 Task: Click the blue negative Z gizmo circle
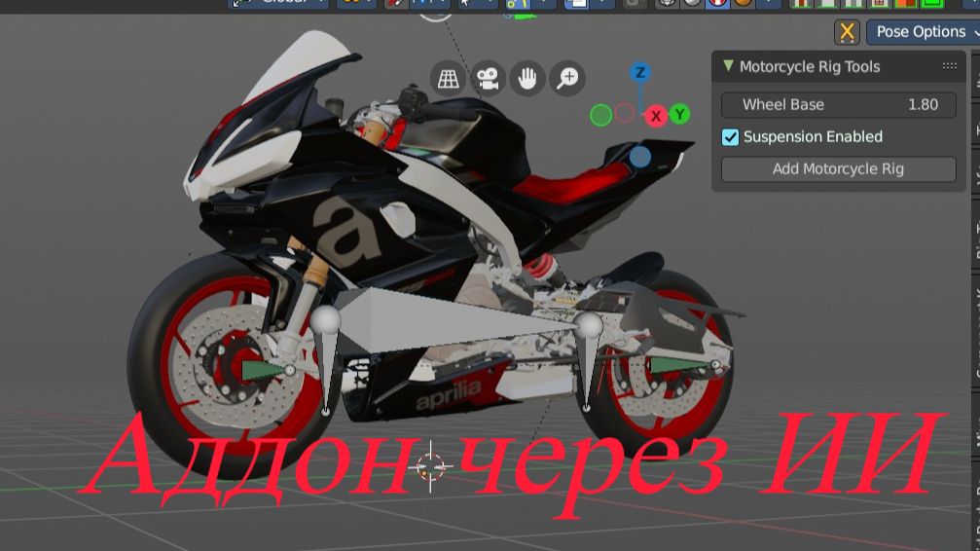[x=639, y=157]
